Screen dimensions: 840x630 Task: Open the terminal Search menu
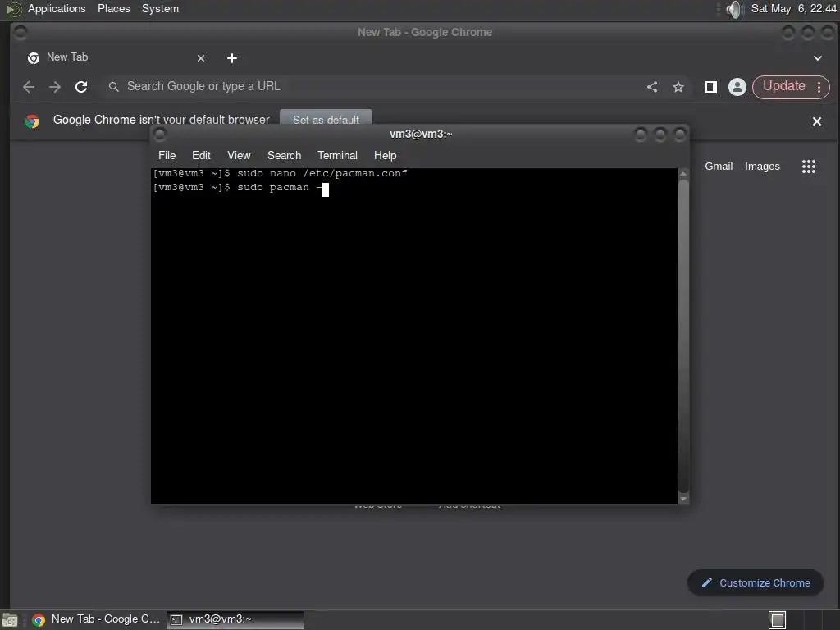pyautogui.click(x=284, y=155)
